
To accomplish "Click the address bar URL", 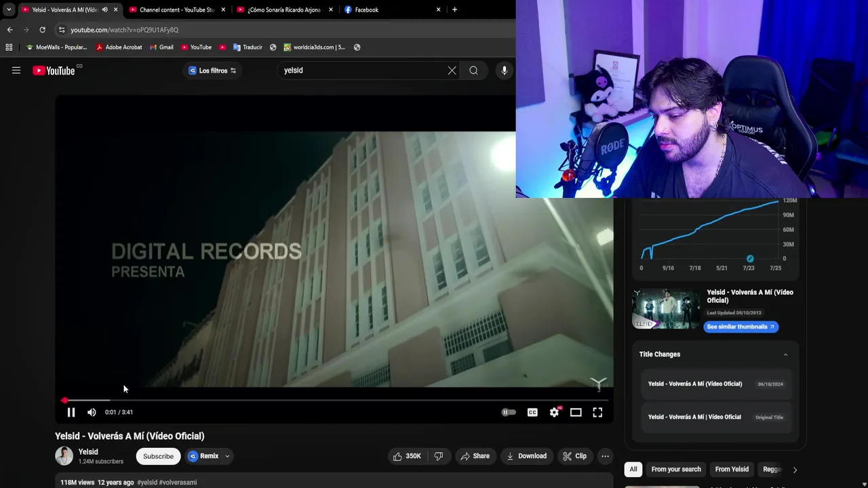I will (x=125, y=30).
